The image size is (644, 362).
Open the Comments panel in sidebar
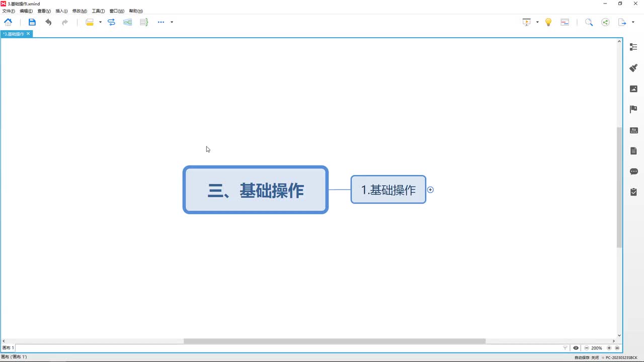click(x=634, y=171)
